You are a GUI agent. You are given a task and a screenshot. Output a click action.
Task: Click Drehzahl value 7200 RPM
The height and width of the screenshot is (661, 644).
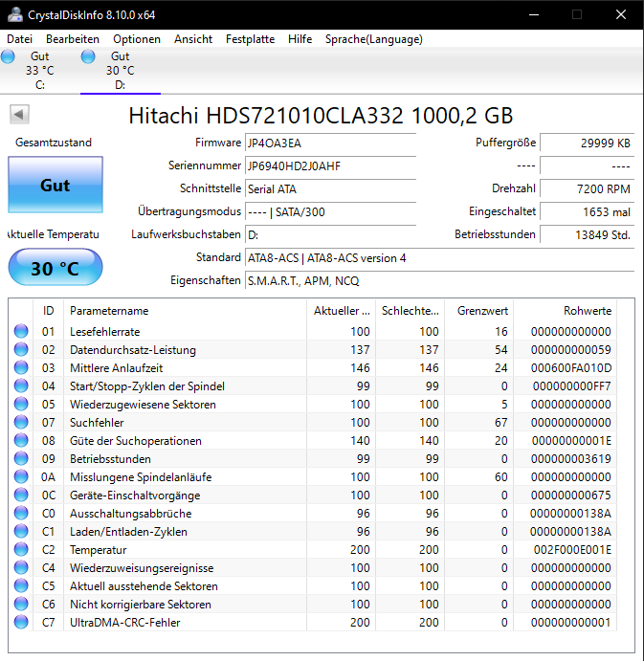588,188
